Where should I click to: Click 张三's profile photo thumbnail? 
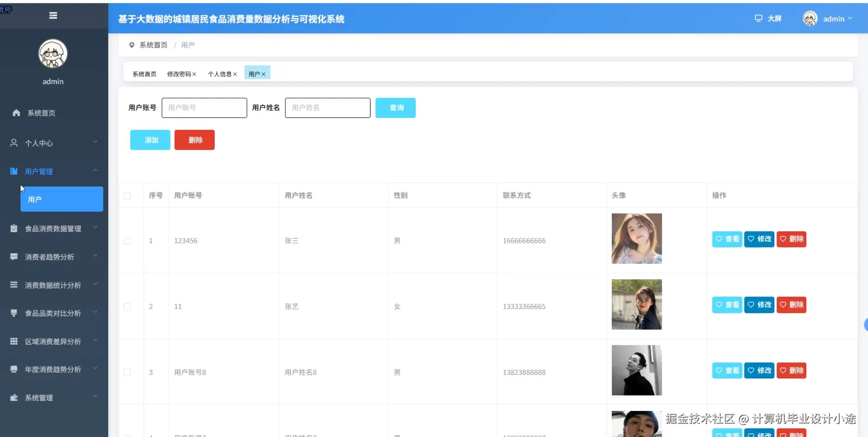point(636,238)
